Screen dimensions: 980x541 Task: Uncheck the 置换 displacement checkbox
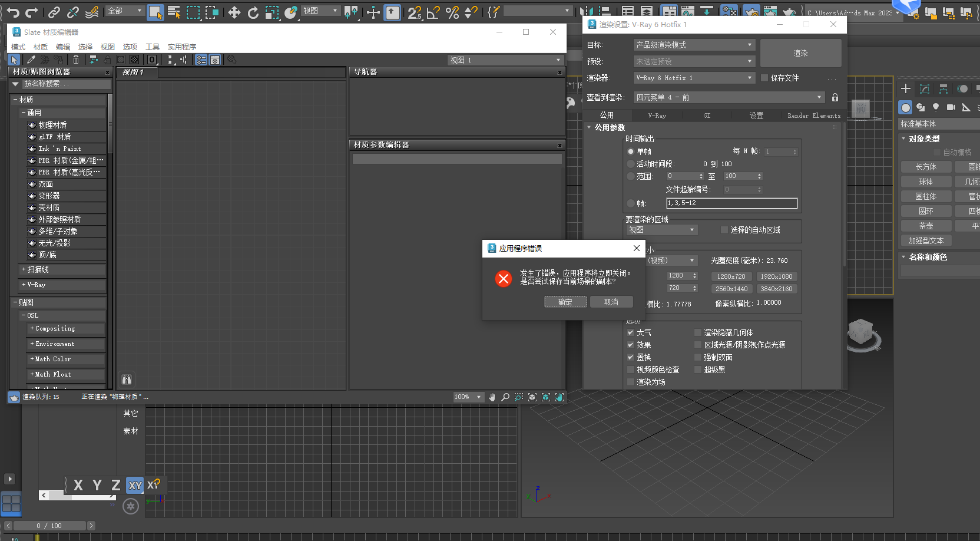tap(631, 357)
